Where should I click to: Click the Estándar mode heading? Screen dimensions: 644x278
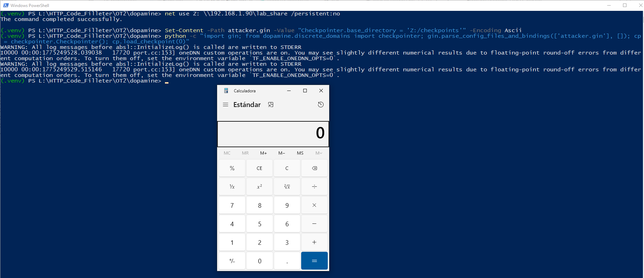point(247,105)
